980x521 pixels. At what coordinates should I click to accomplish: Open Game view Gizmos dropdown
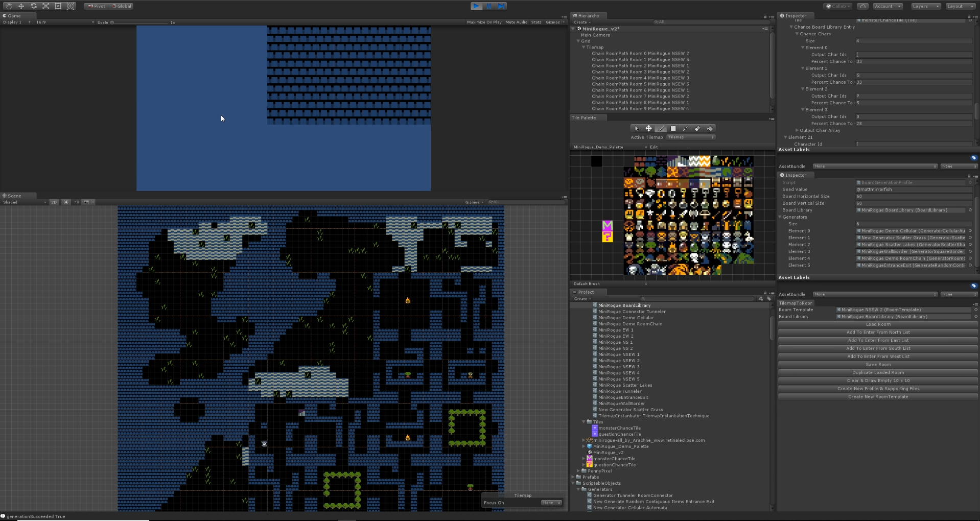tap(555, 22)
